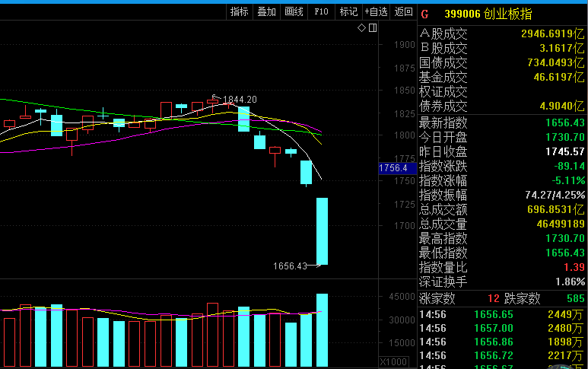Select the 399006 创业板指 title

[488, 14]
